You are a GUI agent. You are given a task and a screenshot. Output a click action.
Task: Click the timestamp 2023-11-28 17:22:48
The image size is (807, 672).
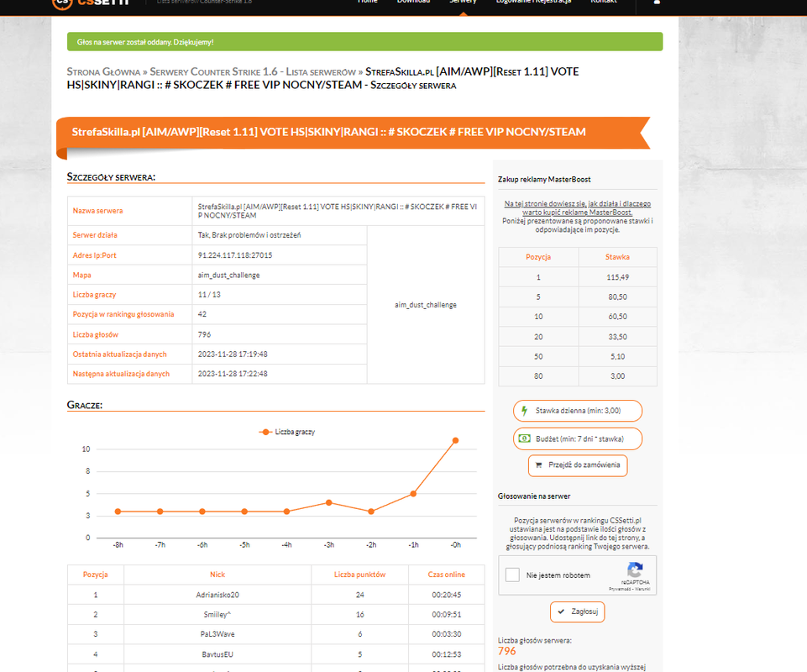(233, 374)
